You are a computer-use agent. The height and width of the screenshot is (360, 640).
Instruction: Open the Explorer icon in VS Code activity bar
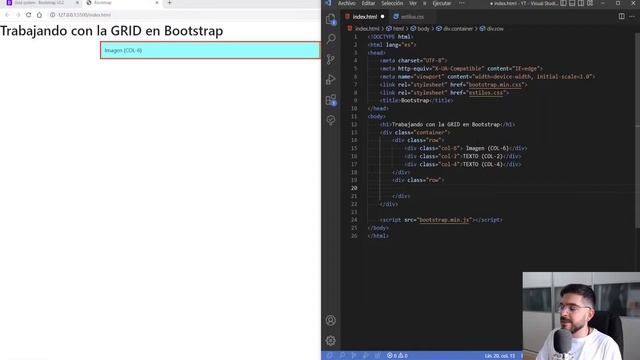[331, 19]
